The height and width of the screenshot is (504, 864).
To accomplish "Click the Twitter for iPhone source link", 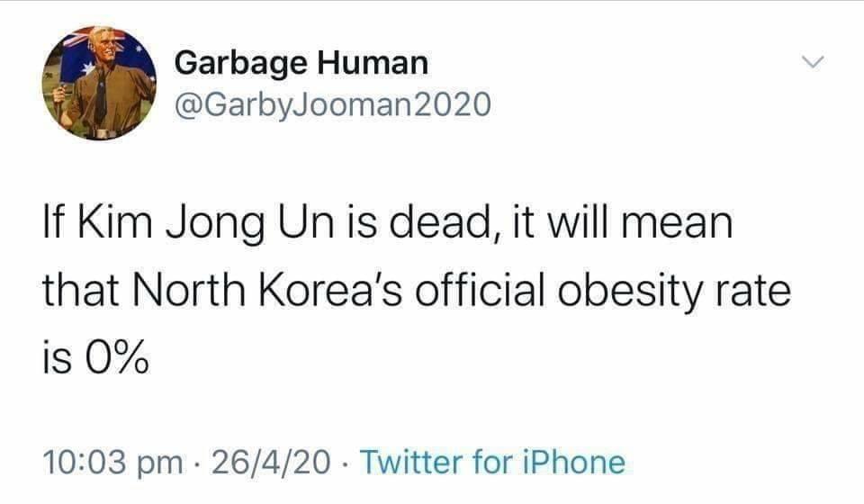I will click(x=492, y=462).
